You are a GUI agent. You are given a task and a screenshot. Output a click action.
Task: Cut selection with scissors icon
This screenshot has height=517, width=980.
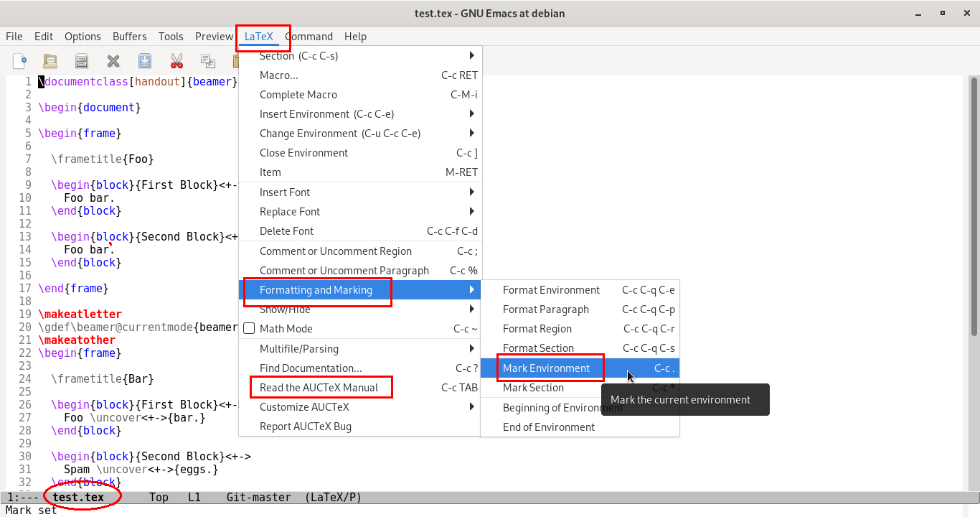176,61
